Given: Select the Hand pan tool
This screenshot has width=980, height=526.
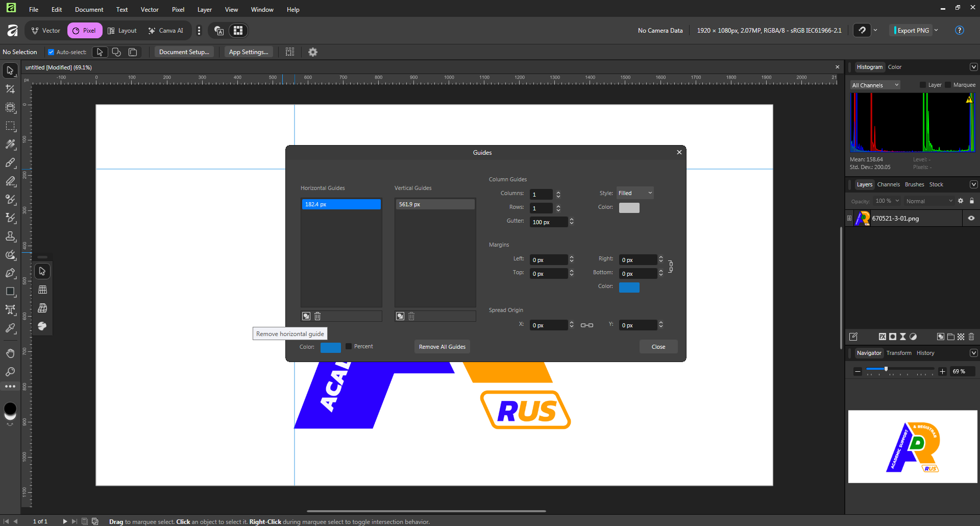Looking at the screenshot, I should click(10, 353).
